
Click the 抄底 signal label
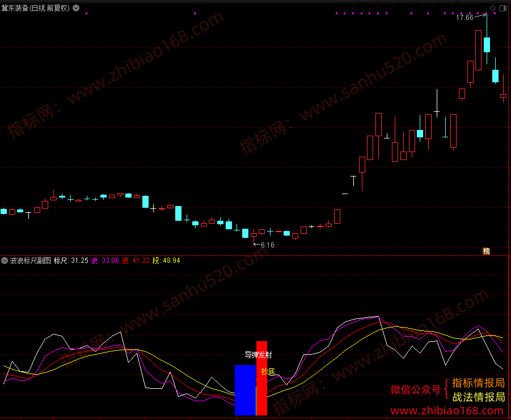point(268,371)
